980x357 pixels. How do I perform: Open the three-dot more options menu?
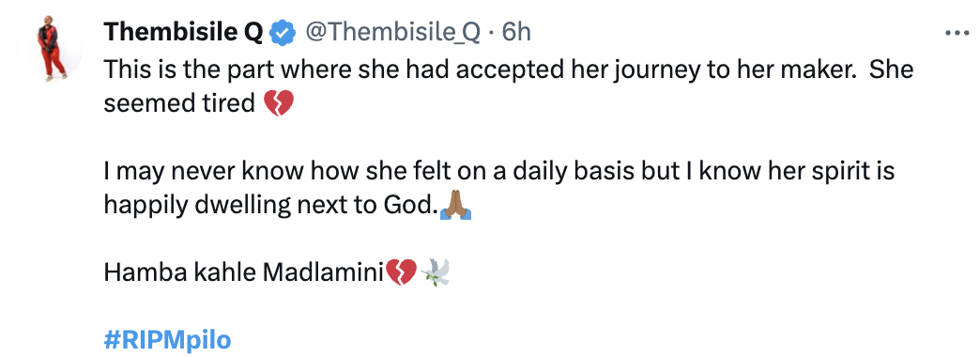956,33
